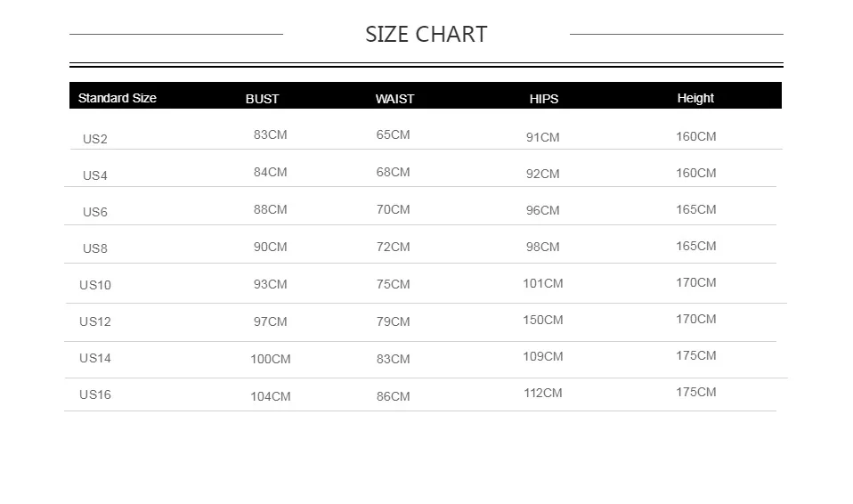Select the US10 size label
This screenshot has width=853, height=504.
94,285
